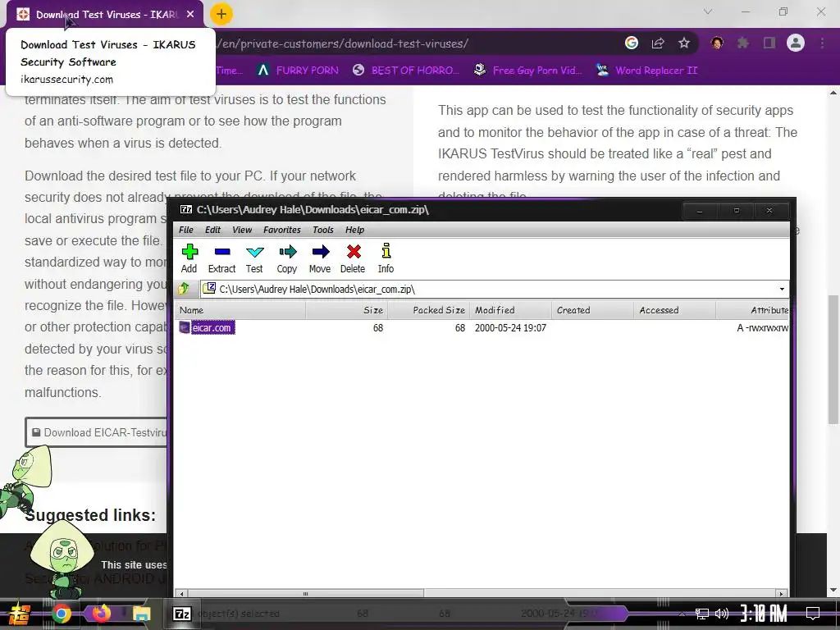840x630 pixels.
Task: Click the avatar extension icon in Chrome toolbar
Action: pos(717,43)
